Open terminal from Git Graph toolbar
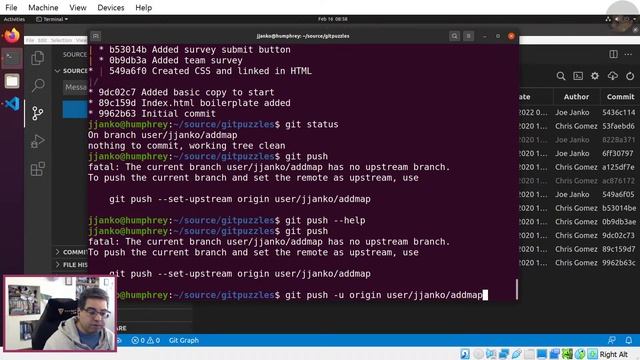The height and width of the screenshot is (360, 640). click(578, 76)
